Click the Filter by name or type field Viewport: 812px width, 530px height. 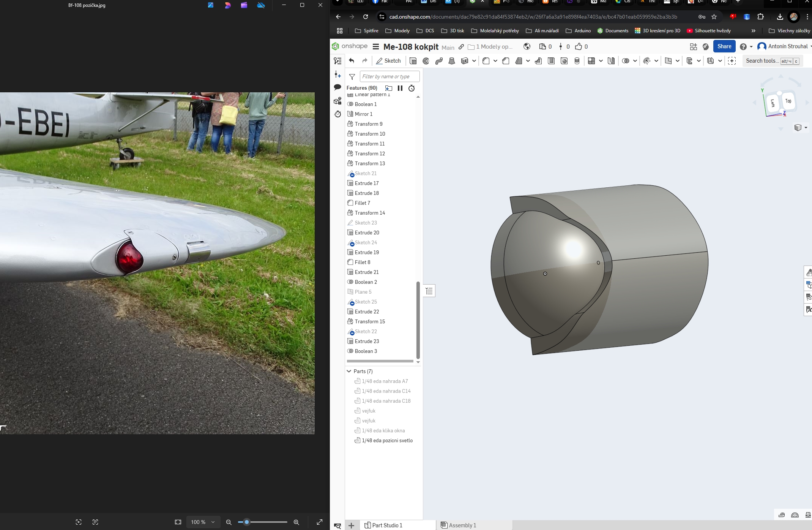click(389, 76)
